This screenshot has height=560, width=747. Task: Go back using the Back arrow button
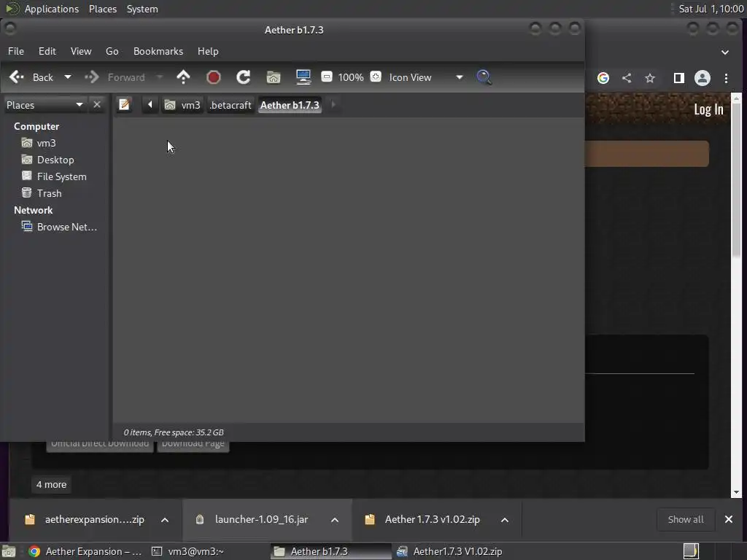click(31, 77)
